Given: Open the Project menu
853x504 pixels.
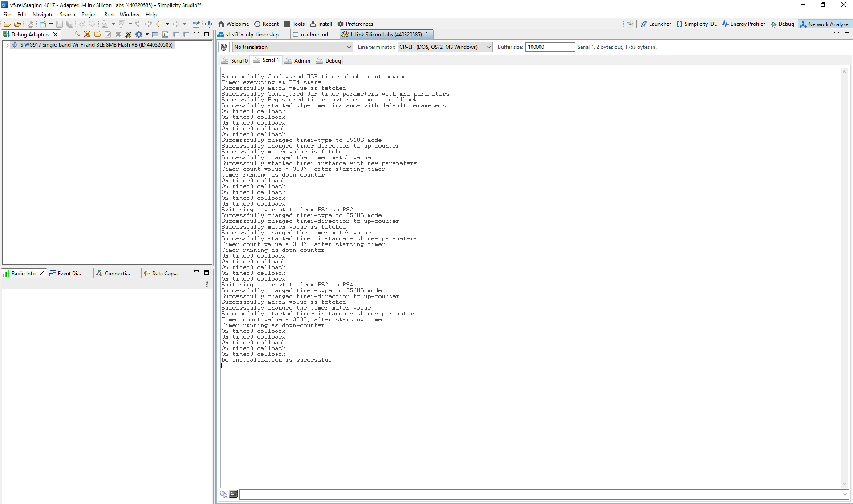Looking at the screenshot, I should (x=89, y=14).
